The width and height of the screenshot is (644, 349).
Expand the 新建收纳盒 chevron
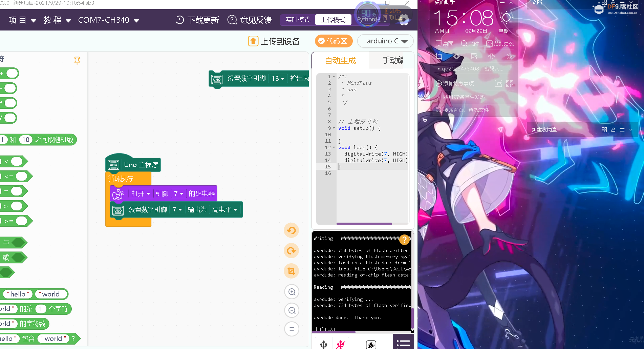click(631, 130)
